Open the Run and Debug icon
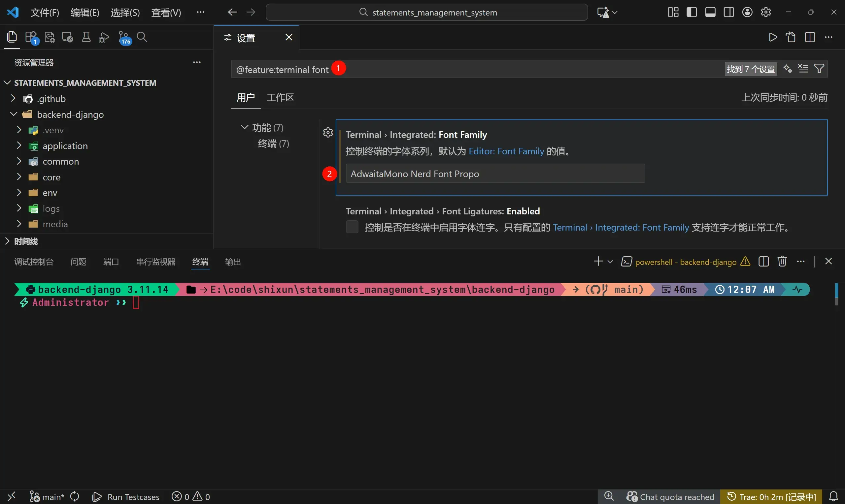 [x=103, y=37]
